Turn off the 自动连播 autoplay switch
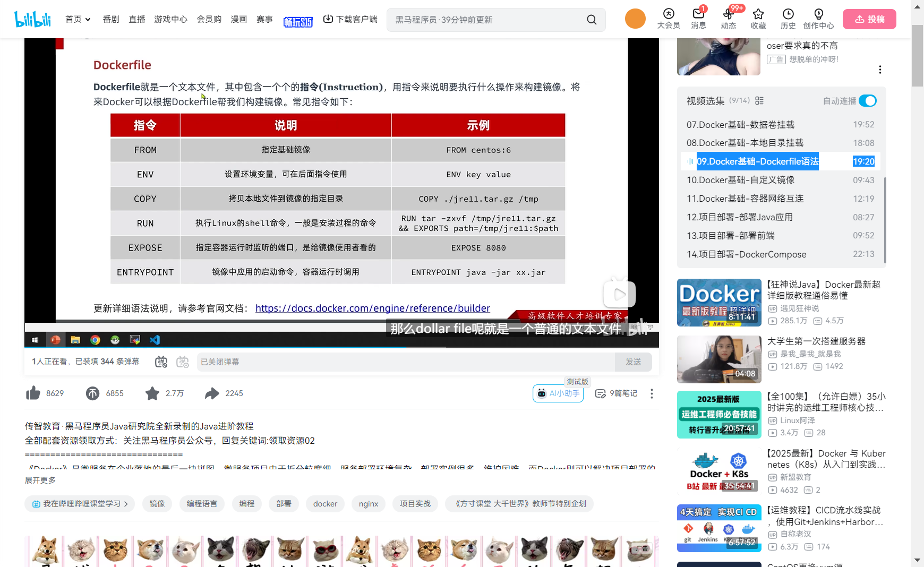This screenshot has width=924, height=567. 868,100
